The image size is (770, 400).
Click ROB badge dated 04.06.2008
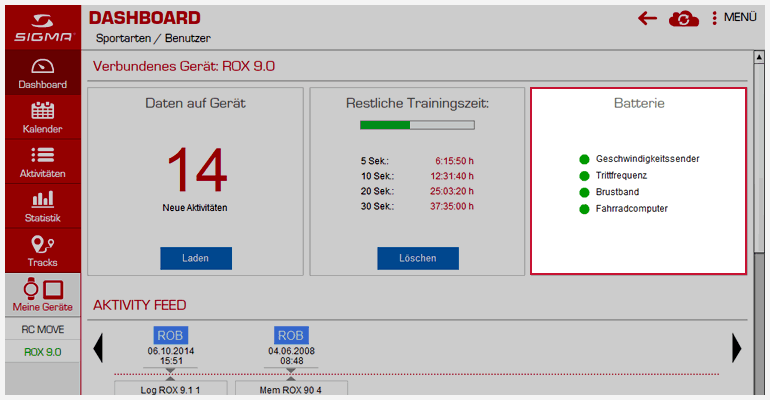(x=291, y=336)
